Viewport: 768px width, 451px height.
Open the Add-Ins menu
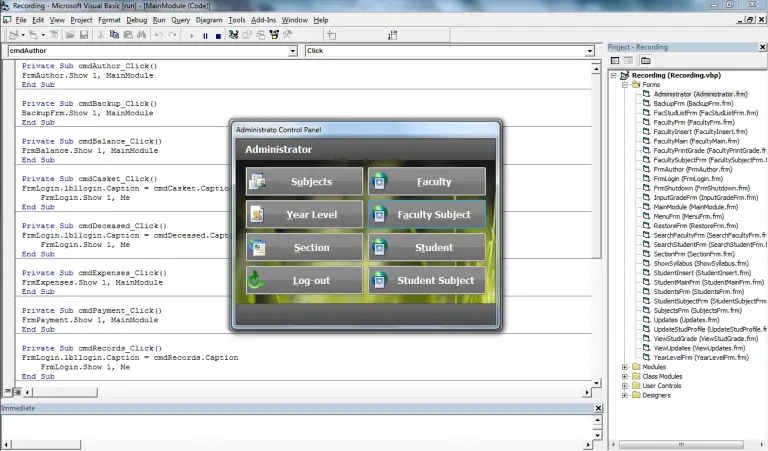[x=264, y=20]
